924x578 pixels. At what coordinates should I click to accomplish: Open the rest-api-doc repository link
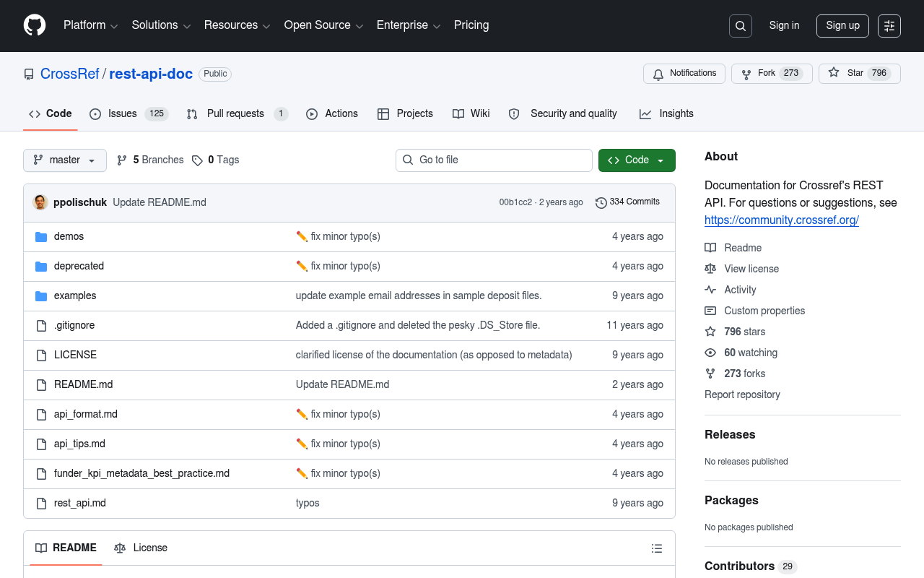pos(151,74)
